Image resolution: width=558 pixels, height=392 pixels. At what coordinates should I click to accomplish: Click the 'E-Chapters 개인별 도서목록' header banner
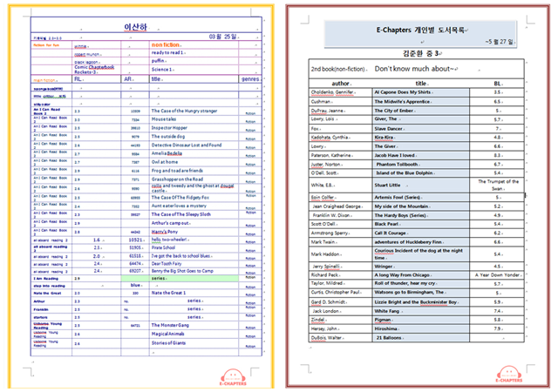tap(420, 34)
